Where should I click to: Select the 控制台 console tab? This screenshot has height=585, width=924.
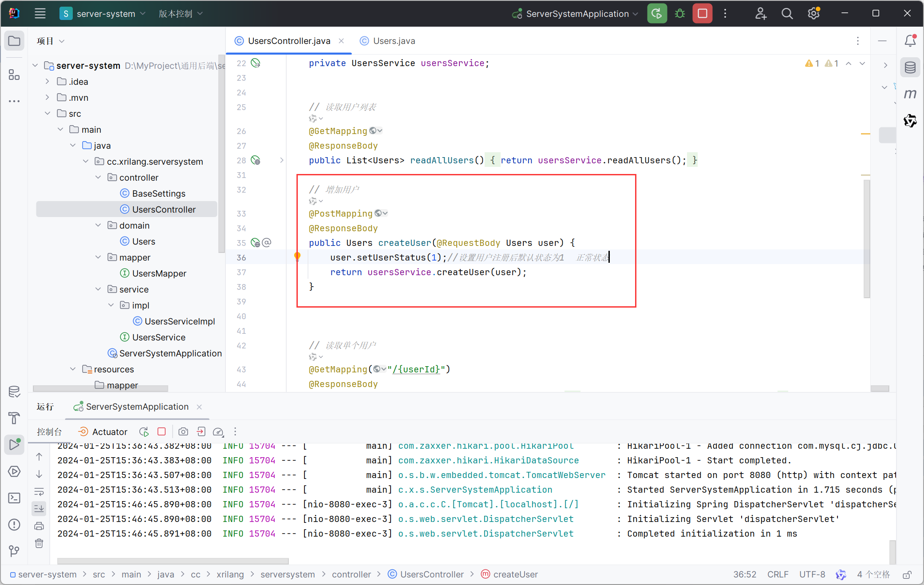click(49, 432)
